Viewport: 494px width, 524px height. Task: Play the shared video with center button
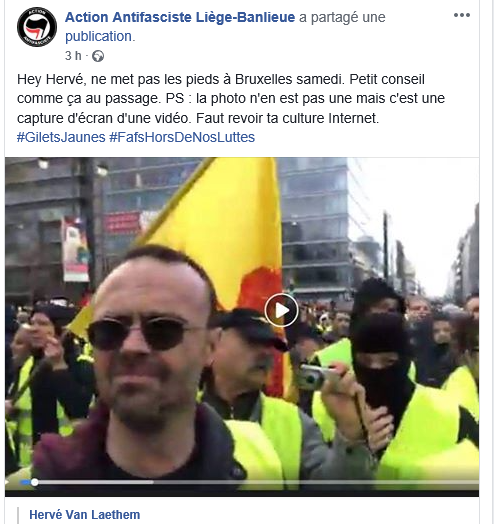[281, 310]
